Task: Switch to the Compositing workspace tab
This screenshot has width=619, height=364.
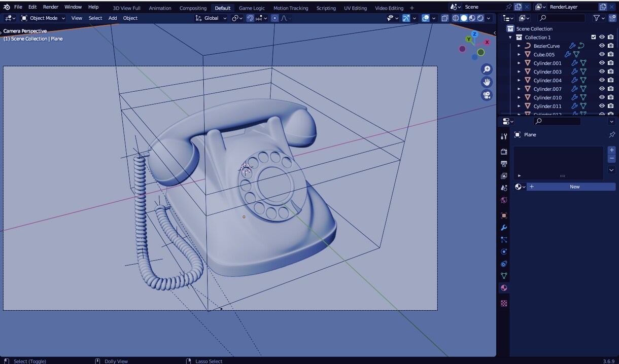Action: (x=193, y=8)
